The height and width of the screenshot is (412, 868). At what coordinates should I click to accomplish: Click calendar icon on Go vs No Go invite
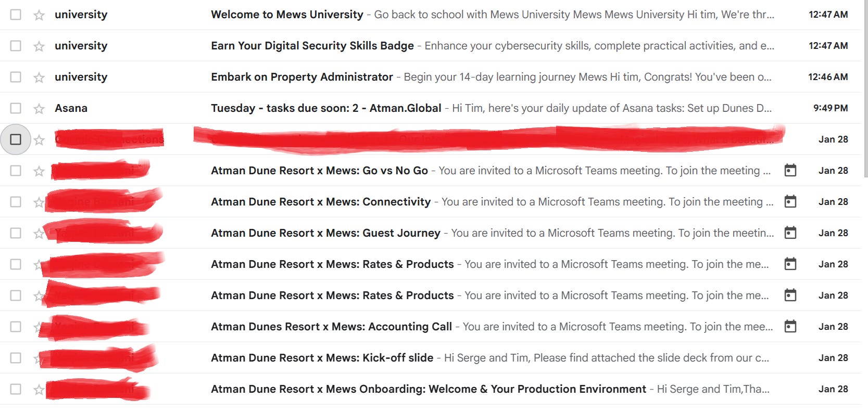click(x=790, y=170)
